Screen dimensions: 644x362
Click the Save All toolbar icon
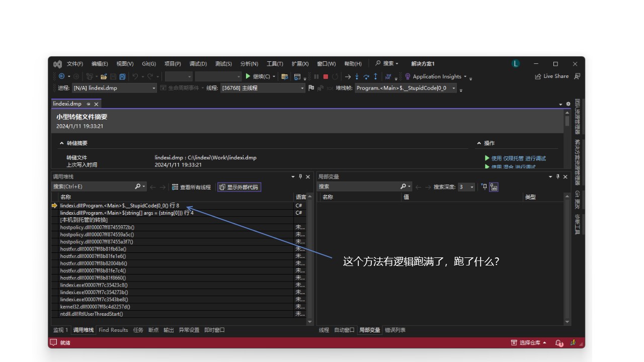[122, 76]
